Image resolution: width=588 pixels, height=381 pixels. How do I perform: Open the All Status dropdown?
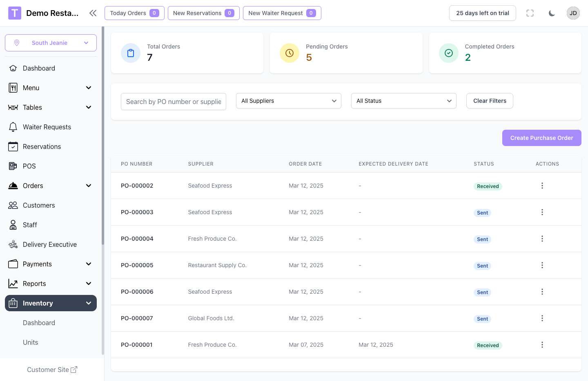coord(403,101)
